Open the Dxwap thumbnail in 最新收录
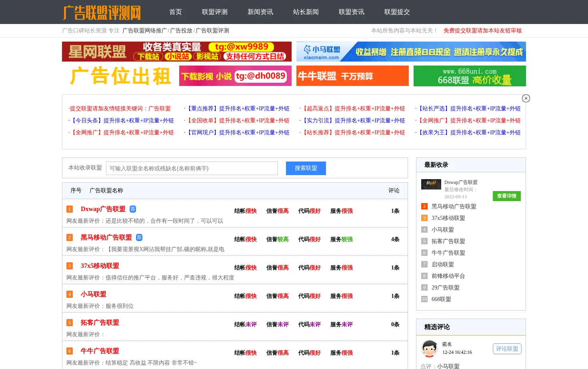Screen dimensions: 588x369 click(431, 184)
